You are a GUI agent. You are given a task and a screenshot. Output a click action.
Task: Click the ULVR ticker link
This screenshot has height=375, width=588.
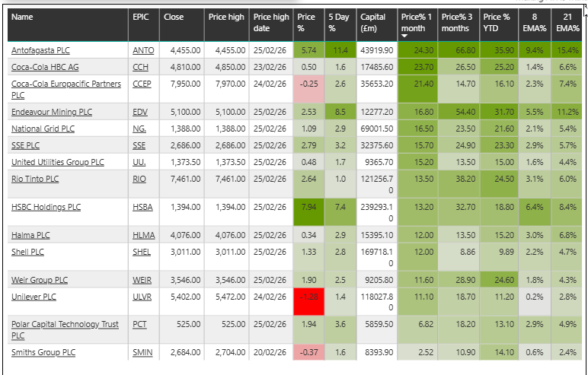(x=142, y=297)
